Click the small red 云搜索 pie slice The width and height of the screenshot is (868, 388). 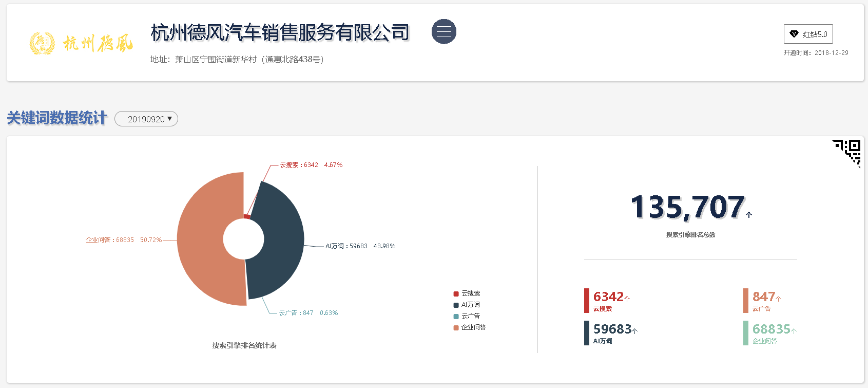point(247,217)
